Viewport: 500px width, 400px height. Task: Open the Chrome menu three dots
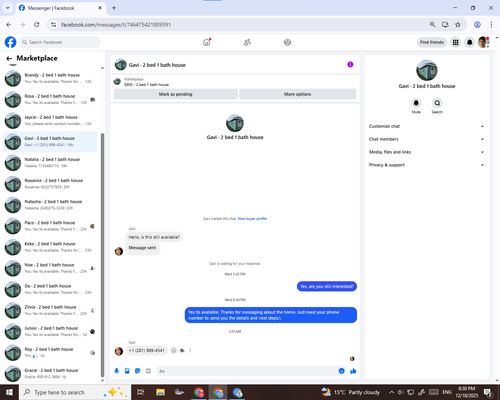[x=491, y=25]
